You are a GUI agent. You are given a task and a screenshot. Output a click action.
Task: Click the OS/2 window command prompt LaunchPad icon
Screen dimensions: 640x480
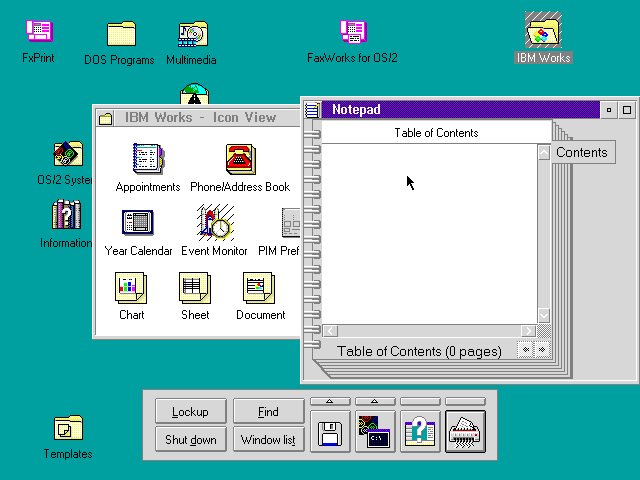[375, 432]
